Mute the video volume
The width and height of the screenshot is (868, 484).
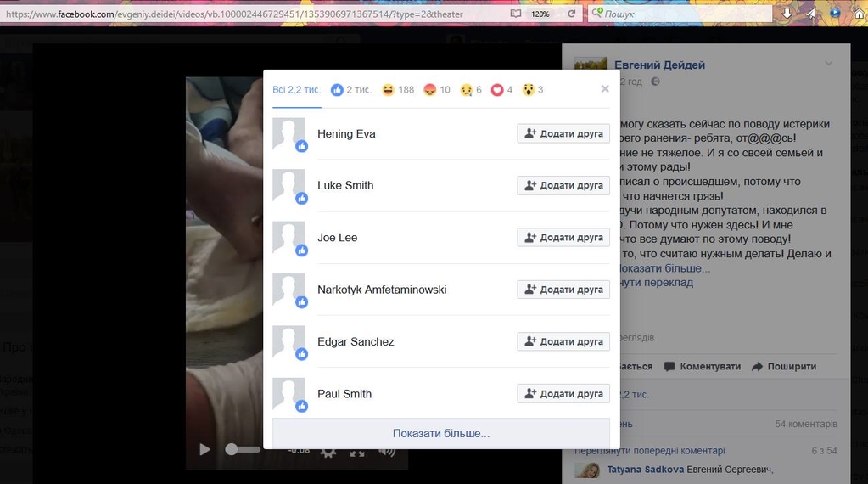pos(387,451)
